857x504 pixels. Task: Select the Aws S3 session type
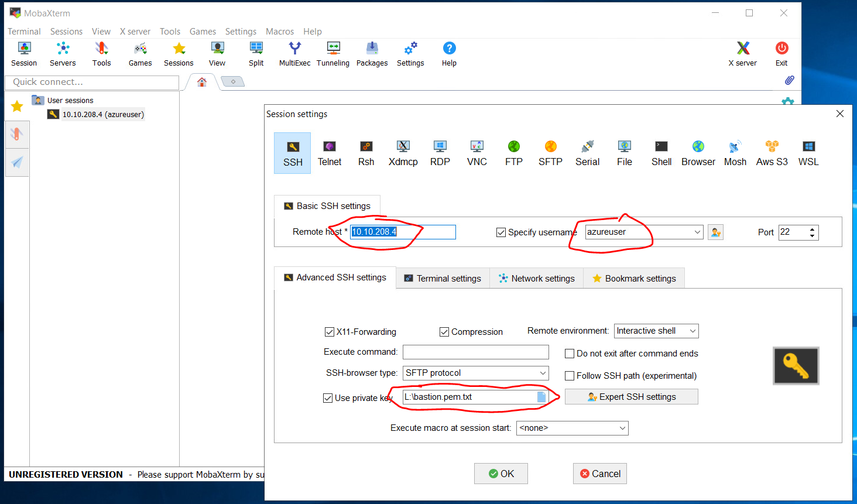click(x=772, y=153)
